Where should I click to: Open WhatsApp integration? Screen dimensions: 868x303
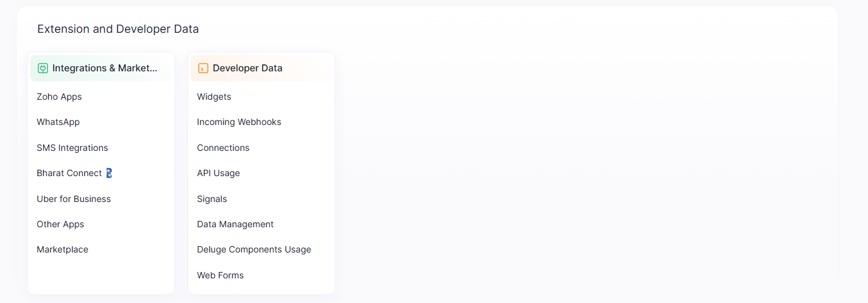tap(58, 122)
